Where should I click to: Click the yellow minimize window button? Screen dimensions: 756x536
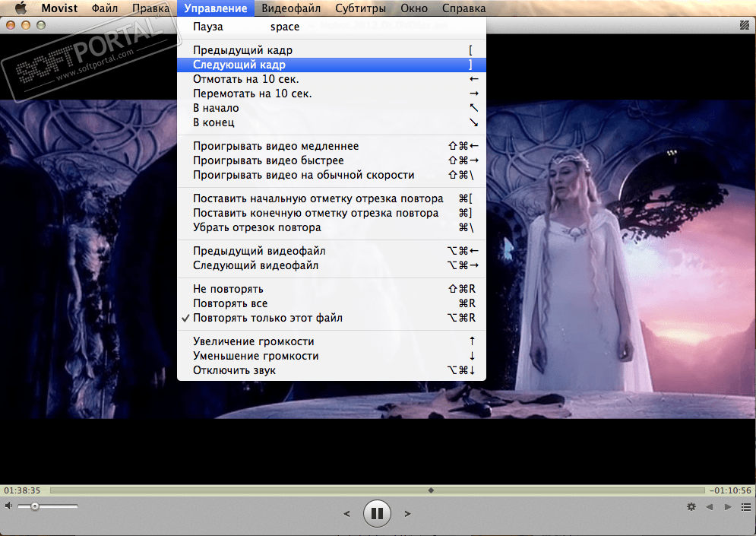[26, 25]
